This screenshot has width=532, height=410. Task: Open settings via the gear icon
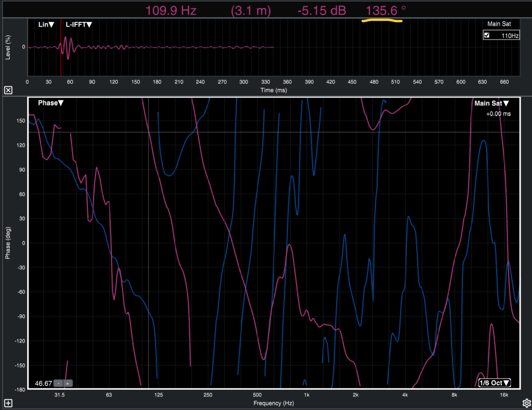tap(526, 403)
